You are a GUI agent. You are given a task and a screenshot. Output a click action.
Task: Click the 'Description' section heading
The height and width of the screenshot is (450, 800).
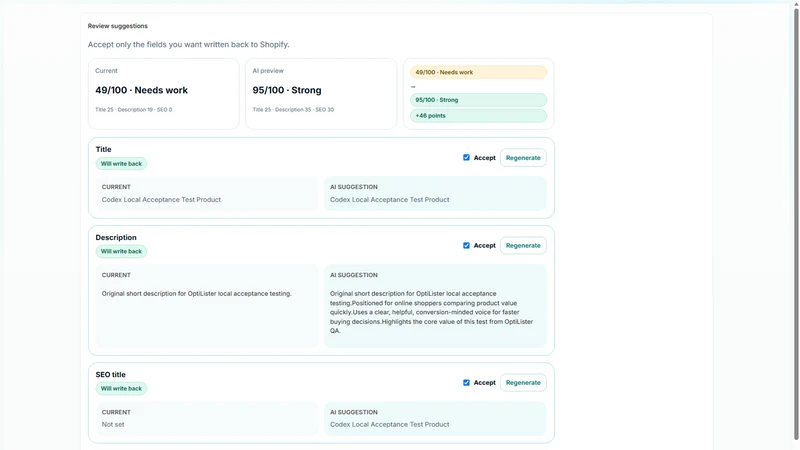coord(116,238)
